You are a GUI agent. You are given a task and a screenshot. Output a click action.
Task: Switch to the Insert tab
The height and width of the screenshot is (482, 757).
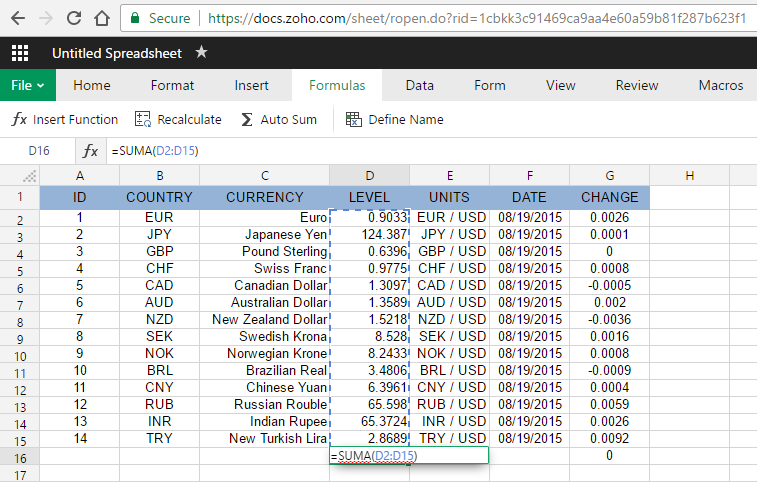252,85
